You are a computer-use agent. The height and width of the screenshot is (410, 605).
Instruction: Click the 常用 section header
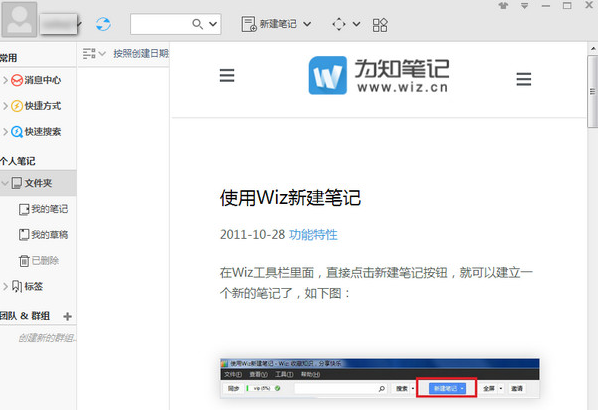[8, 58]
